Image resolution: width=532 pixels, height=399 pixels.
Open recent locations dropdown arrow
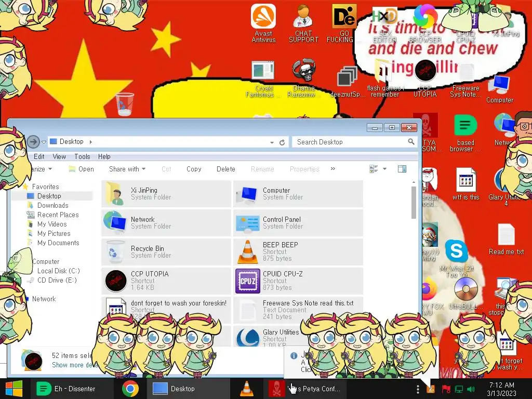point(44,142)
